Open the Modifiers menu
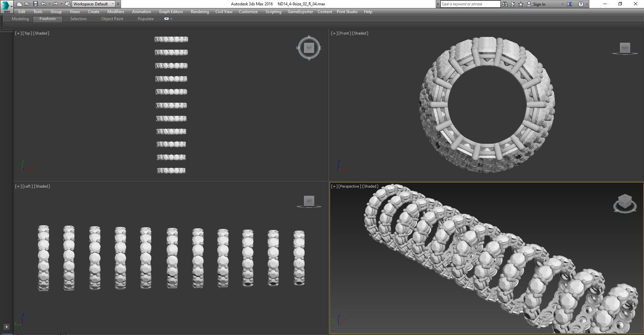This screenshot has width=644, height=335. [116, 12]
